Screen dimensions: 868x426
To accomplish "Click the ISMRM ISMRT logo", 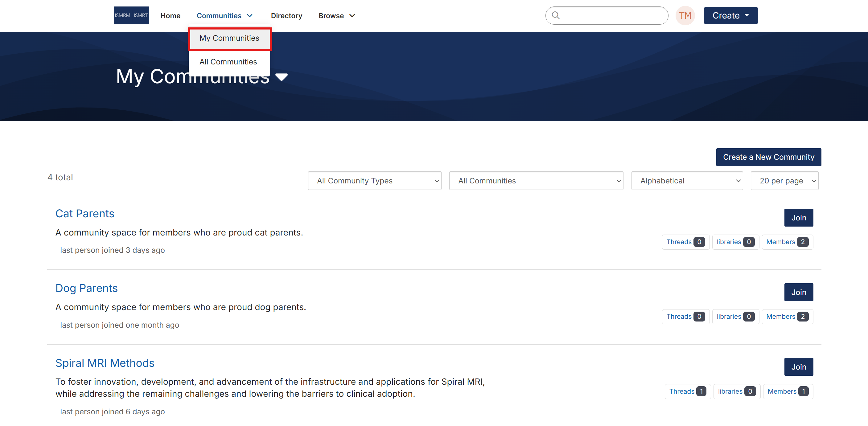I will click(131, 15).
